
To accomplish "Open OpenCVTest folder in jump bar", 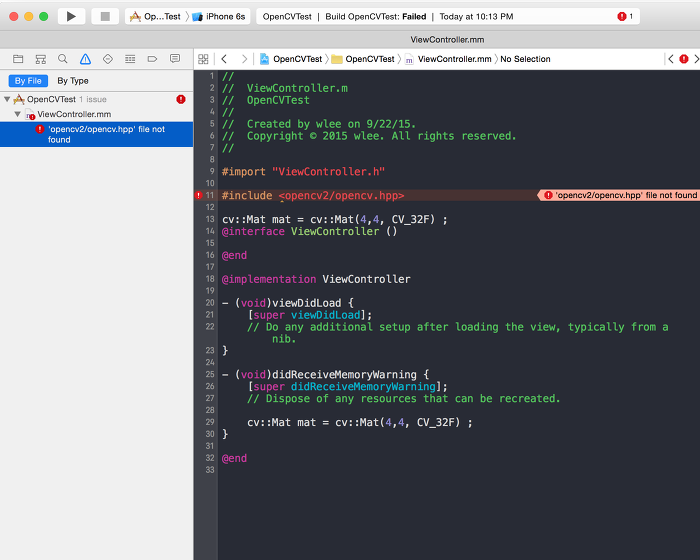I will point(363,59).
